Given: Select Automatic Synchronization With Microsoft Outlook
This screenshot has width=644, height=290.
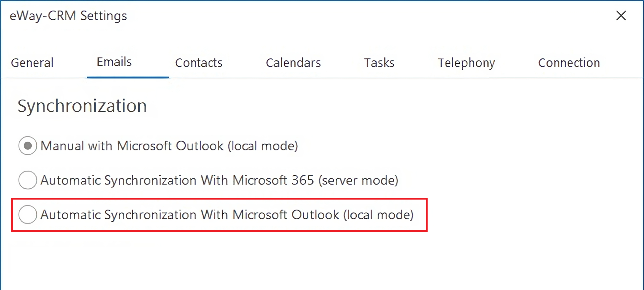Looking at the screenshot, I should tap(27, 214).
